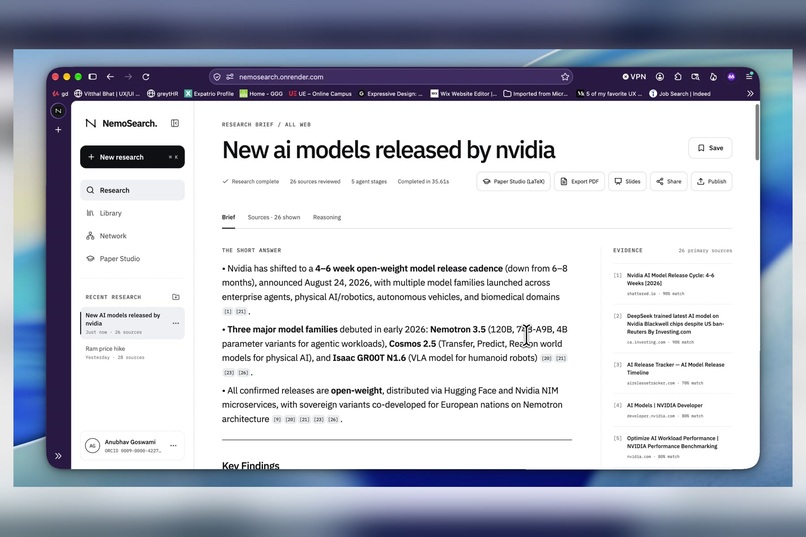Click citation [1] in the first bullet

228,311
